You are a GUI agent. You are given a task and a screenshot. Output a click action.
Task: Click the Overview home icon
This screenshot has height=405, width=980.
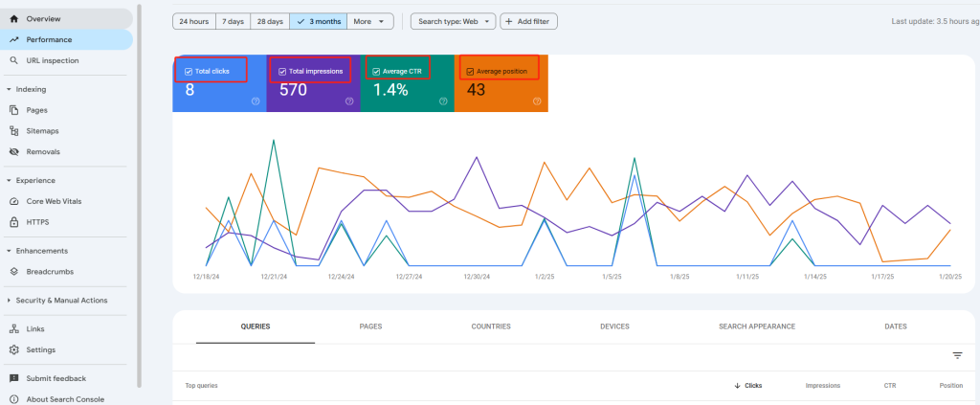point(13,18)
